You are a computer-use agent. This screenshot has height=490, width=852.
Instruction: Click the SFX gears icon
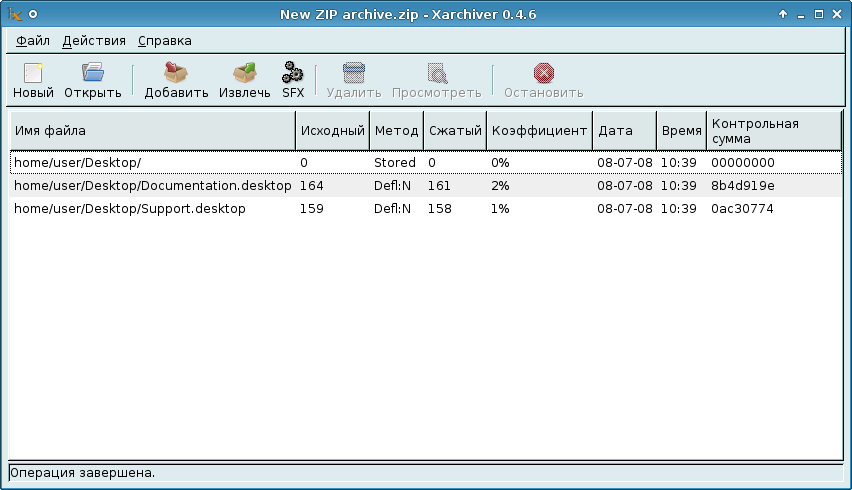(x=293, y=73)
